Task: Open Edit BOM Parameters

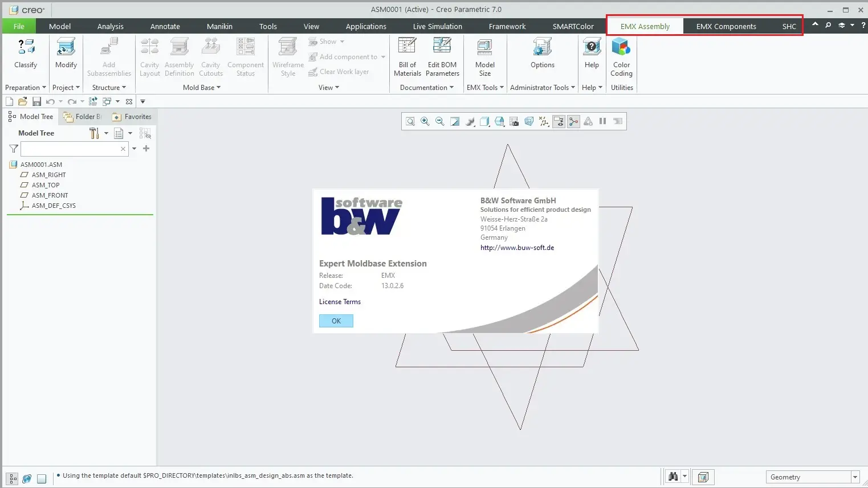Action: tap(442, 47)
